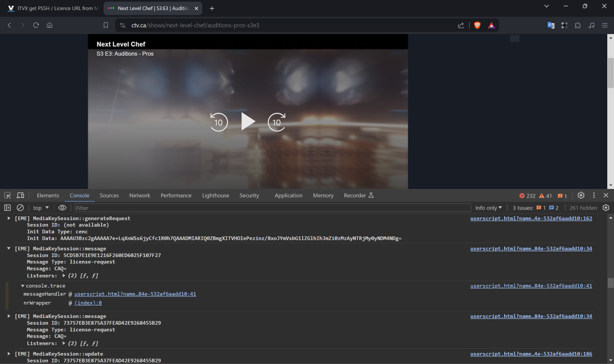
Task: Create a live expression with eye icon
Action: coord(62,208)
